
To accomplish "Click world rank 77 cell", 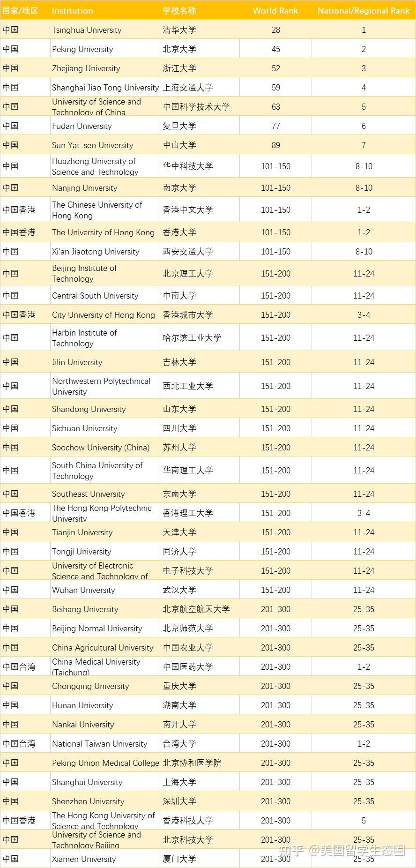I will click(x=275, y=126).
